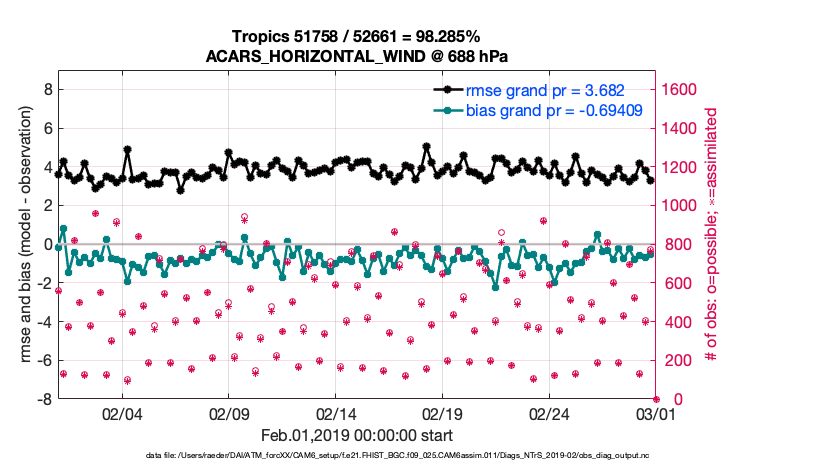
Task: Click the 02/09 x-axis tick label
Action: tap(229, 414)
